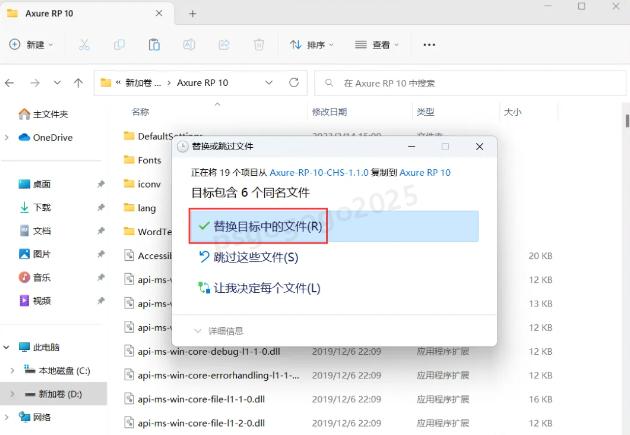The height and width of the screenshot is (435, 630).
Task: Open Axure-RP-10-CHS-1.1.0 source link
Action: pos(319,172)
